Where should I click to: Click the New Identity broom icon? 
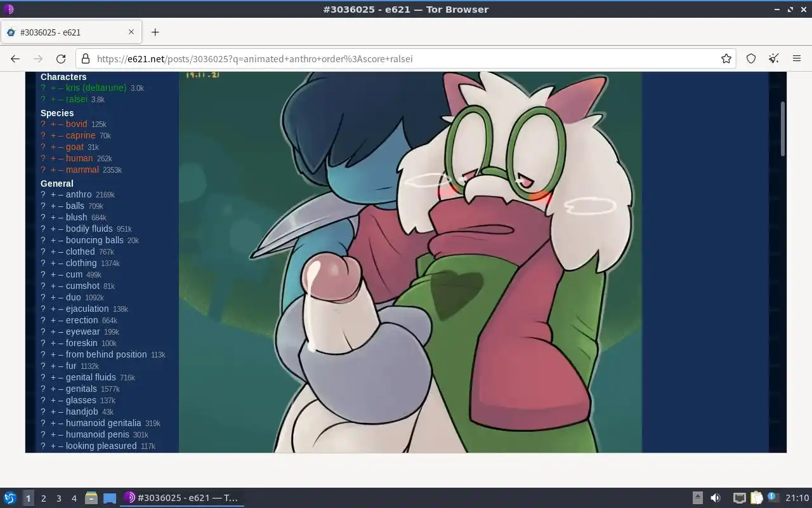click(774, 58)
